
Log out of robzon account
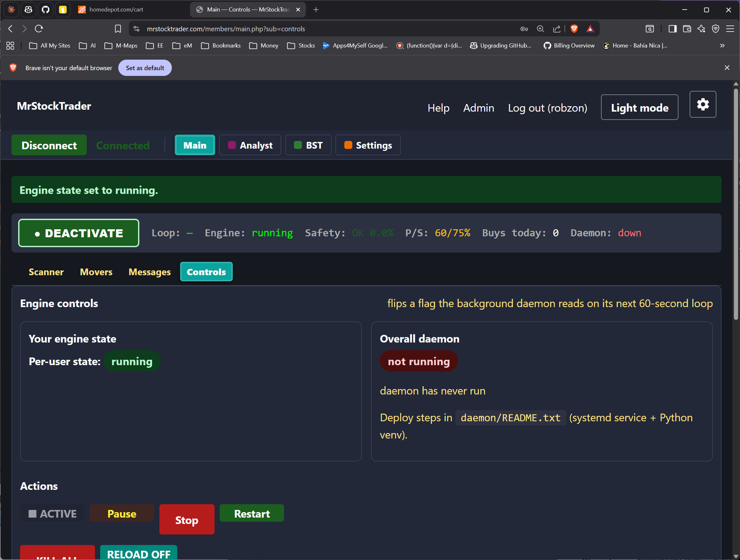547,107
